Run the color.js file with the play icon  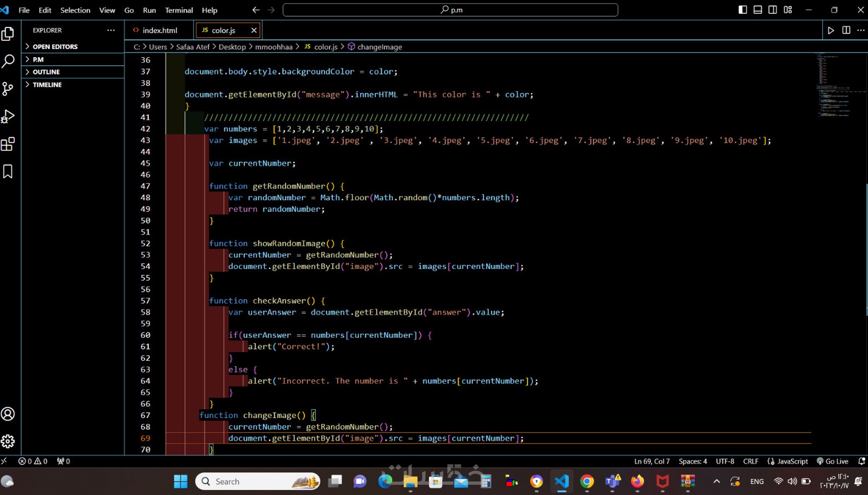[x=830, y=30]
